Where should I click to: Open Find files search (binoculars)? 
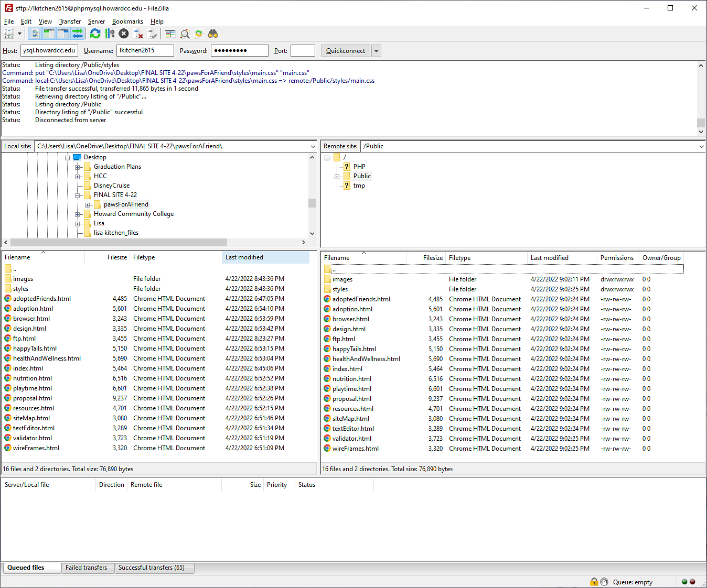tap(212, 33)
